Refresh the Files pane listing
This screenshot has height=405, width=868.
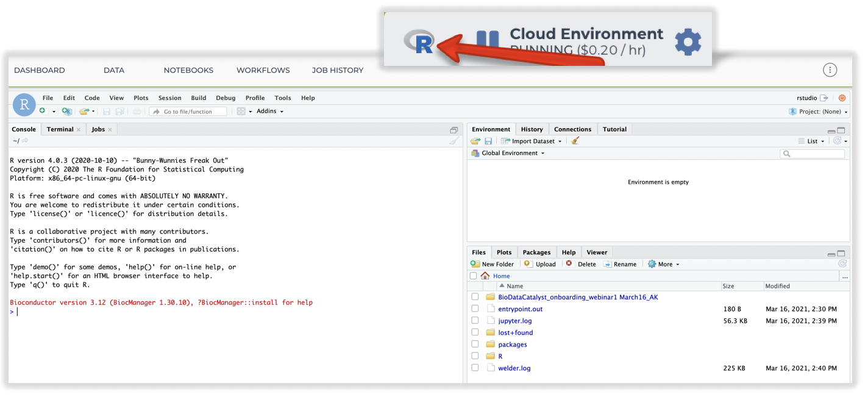[842, 264]
